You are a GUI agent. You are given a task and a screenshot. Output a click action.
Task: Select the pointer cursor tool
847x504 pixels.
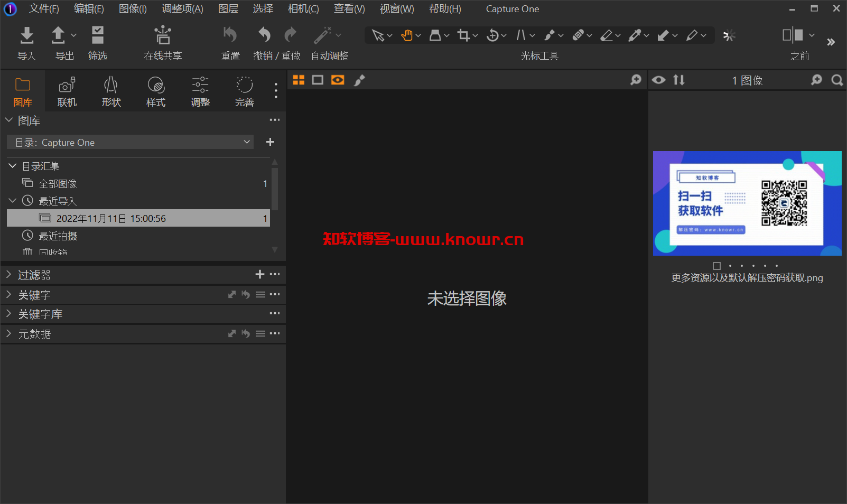click(x=377, y=35)
